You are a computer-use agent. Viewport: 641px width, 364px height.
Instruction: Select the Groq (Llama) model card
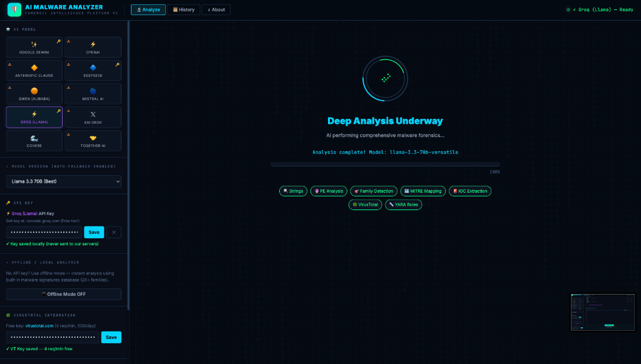point(34,117)
